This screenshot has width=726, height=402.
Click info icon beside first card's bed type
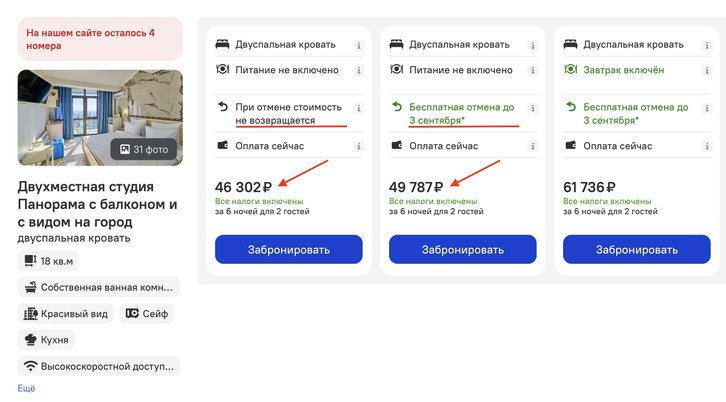[359, 45]
